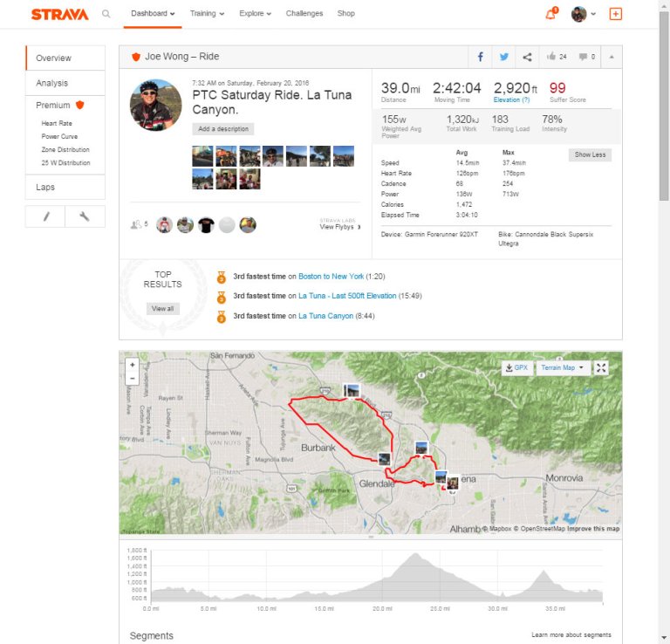Open the first ride photo thumbnail
670x644 pixels.
point(202,156)
